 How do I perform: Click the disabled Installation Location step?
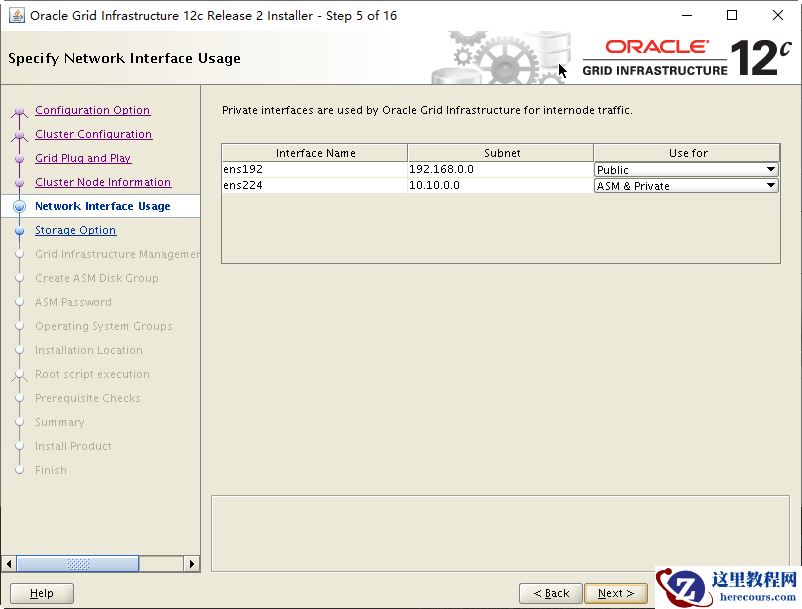[x=89, y=350]
